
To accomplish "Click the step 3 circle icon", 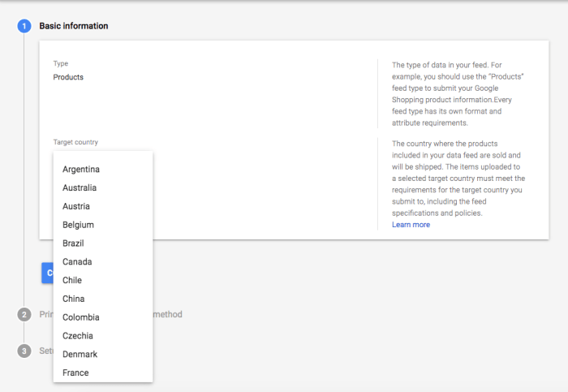I will pyautogui.click(x=24, y=351).
